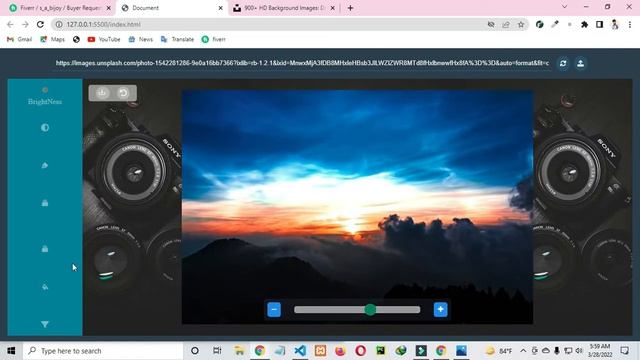Toggle the browser side panel
The height and width of the screenshot is (360, 640).
click(x=599, y=24)
